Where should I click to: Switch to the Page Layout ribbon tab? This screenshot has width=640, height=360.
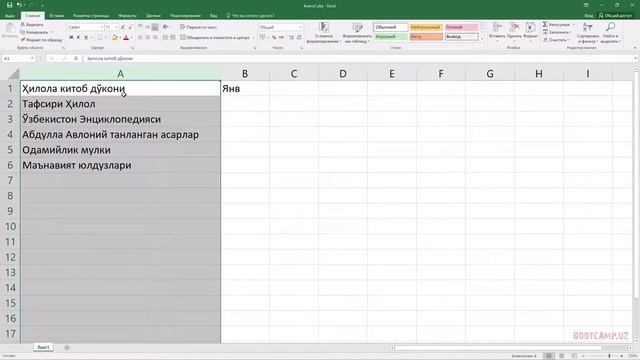point(91,16)
